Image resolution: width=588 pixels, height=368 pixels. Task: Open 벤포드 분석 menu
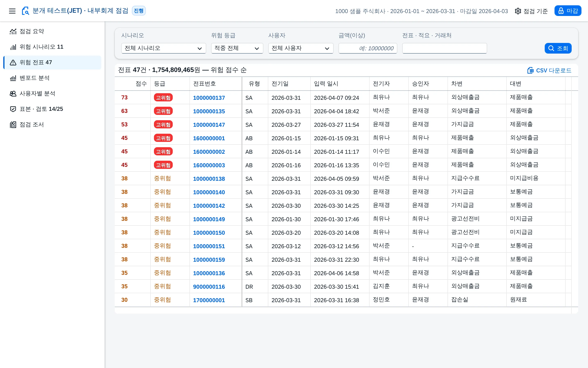tap(52, 78)
